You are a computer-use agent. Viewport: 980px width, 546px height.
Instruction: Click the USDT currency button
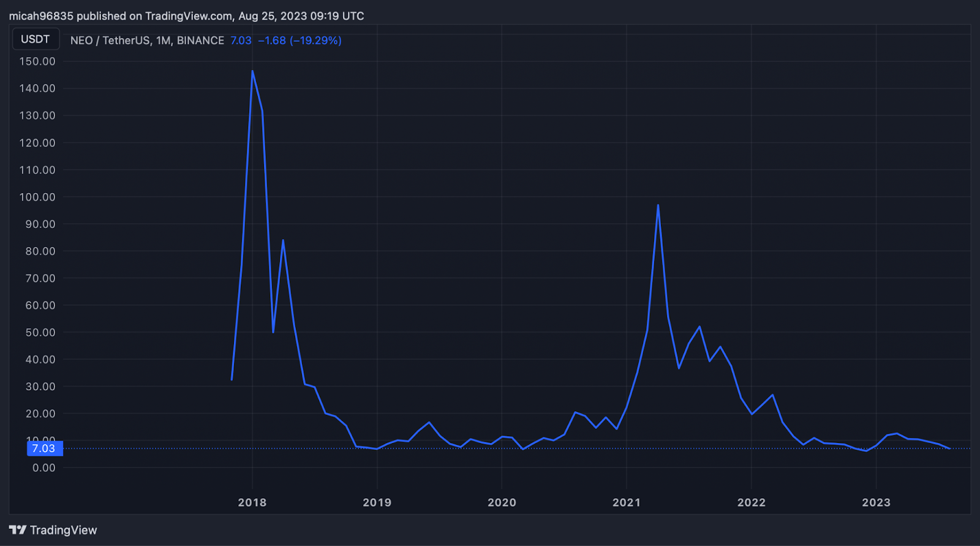36,39
